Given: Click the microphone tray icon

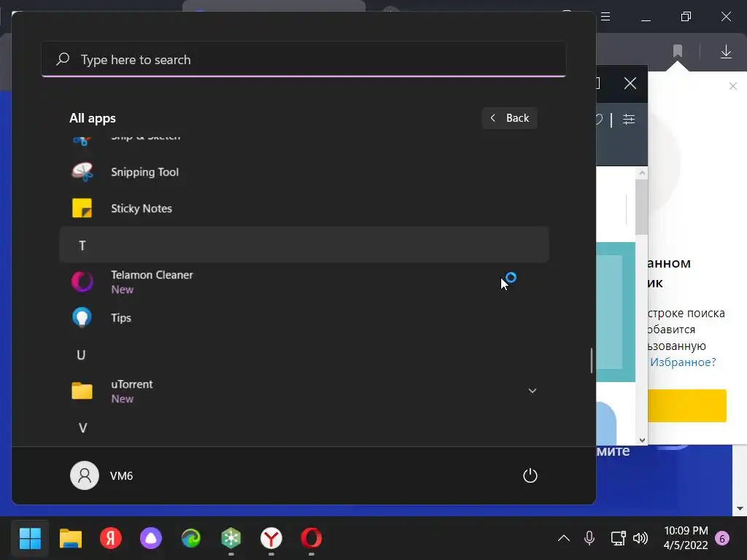Looking at the screenshot, I should (589, 538).
